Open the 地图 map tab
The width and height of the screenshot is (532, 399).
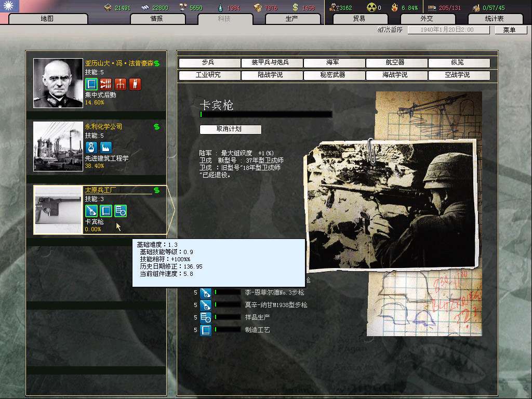(x=48, y=19)
